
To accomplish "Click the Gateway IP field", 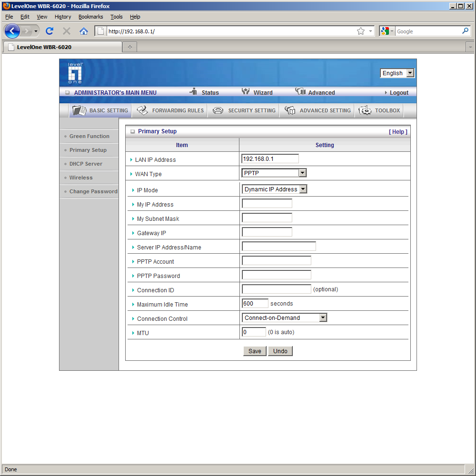I will (x=267, y=232).
